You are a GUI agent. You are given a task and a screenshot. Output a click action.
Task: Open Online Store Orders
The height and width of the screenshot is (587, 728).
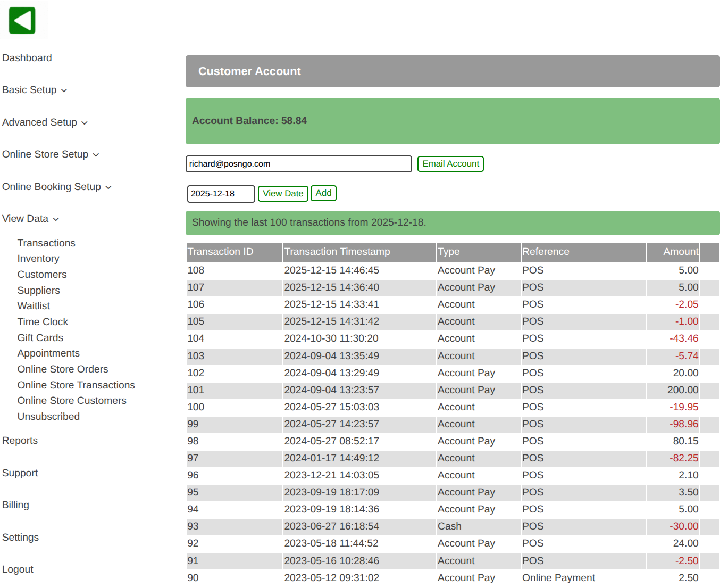coord(63,369)
